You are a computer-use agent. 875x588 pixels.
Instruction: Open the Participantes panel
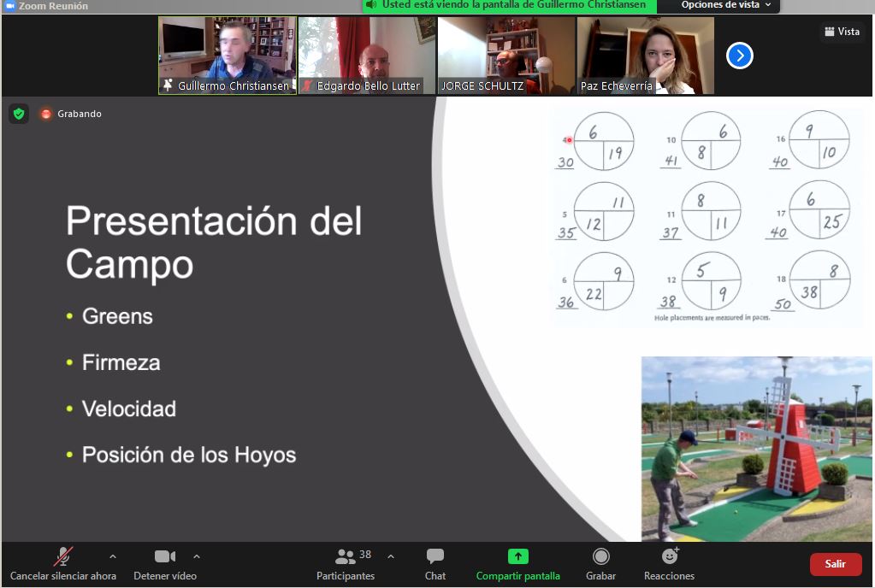(x=346, y=563)
